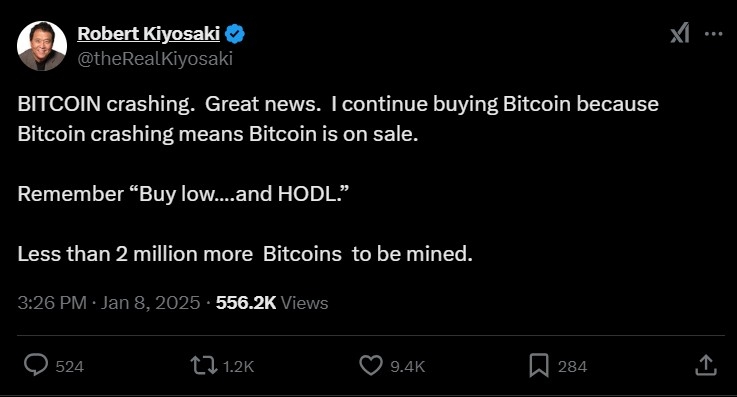Open the @theRealKiyosaki handle
The width and height of the screenshot is (737, 397).
click(x=155, y=59)
